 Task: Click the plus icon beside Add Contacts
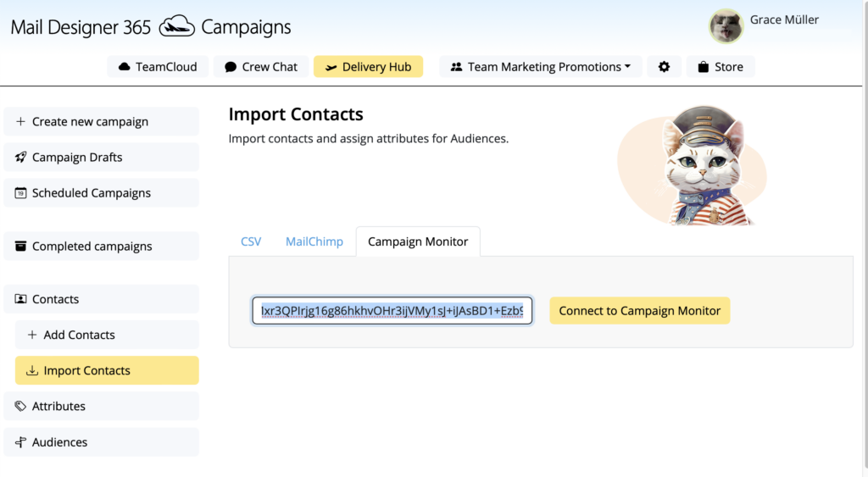coord(32,335)
